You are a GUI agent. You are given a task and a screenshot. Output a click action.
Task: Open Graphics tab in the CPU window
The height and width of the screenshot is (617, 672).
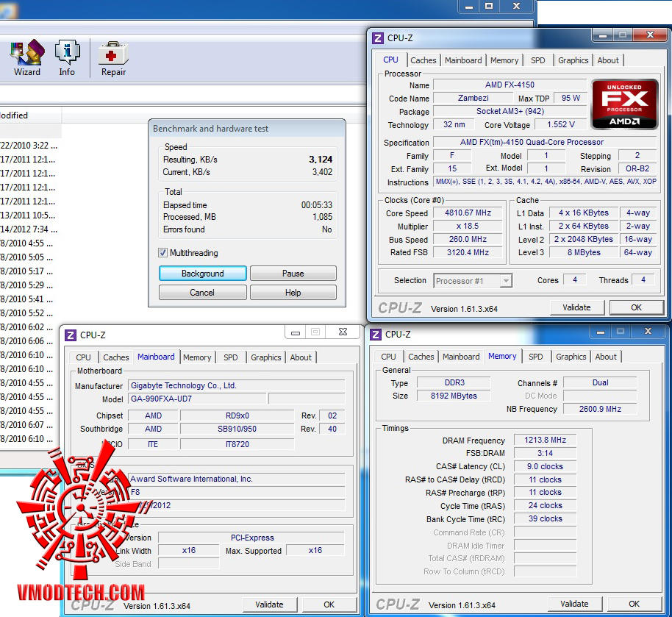(573, 60)
